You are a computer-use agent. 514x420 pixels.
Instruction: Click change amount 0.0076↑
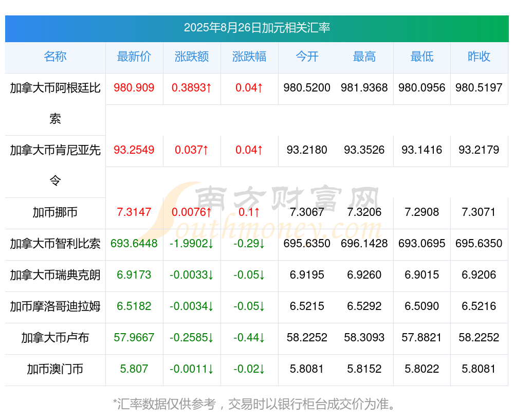192,212
